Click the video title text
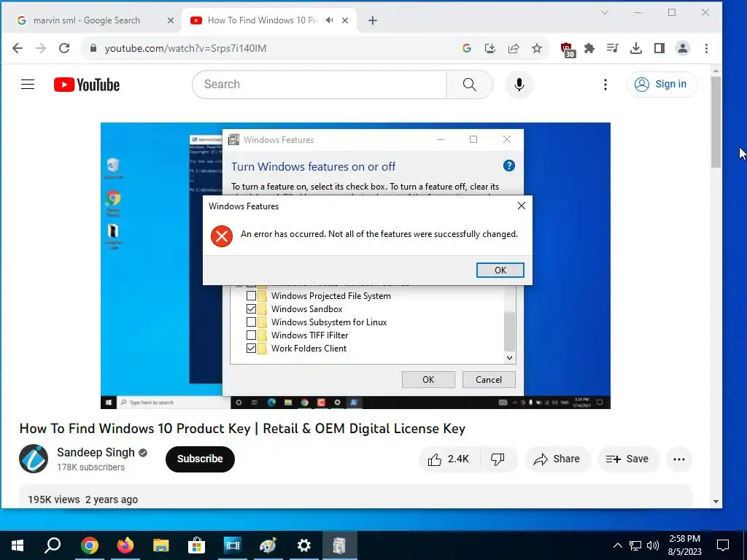 (242, 429)
